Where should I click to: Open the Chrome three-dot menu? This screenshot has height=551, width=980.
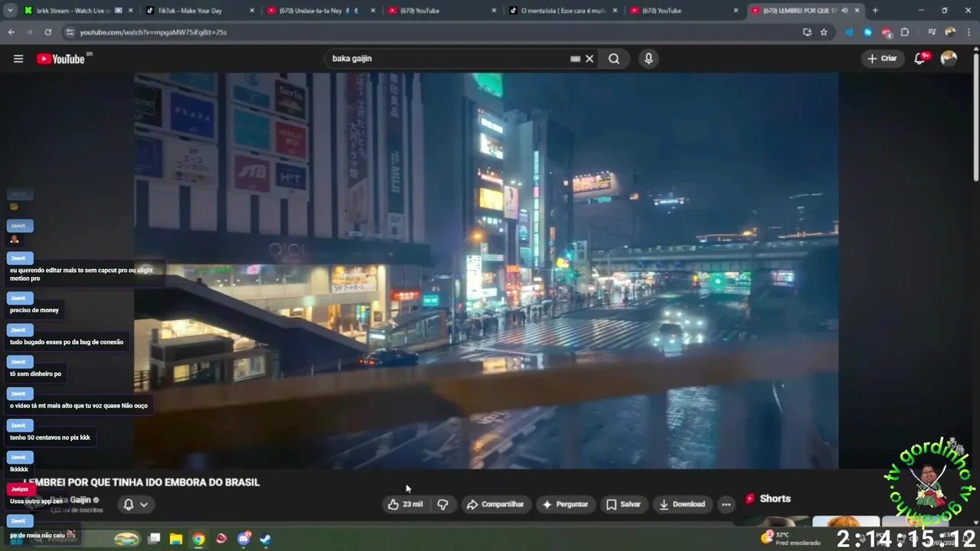[x=969, y=32]
